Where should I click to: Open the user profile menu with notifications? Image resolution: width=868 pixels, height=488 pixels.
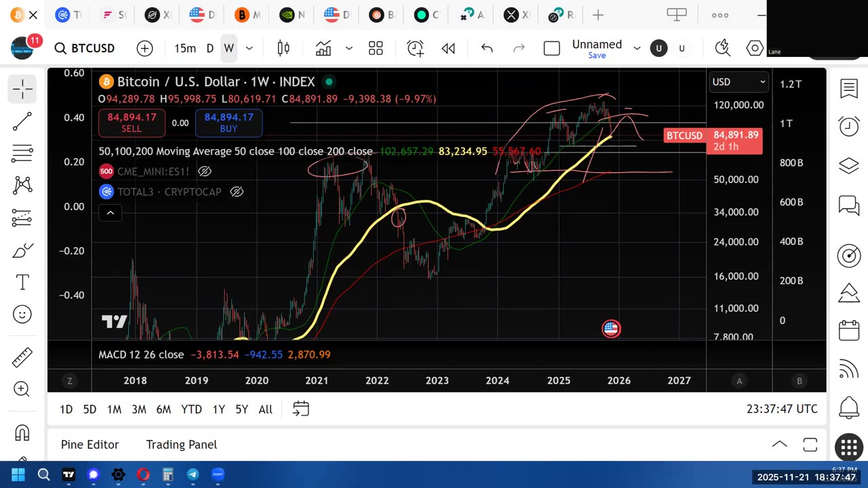(x=23, y=47)
